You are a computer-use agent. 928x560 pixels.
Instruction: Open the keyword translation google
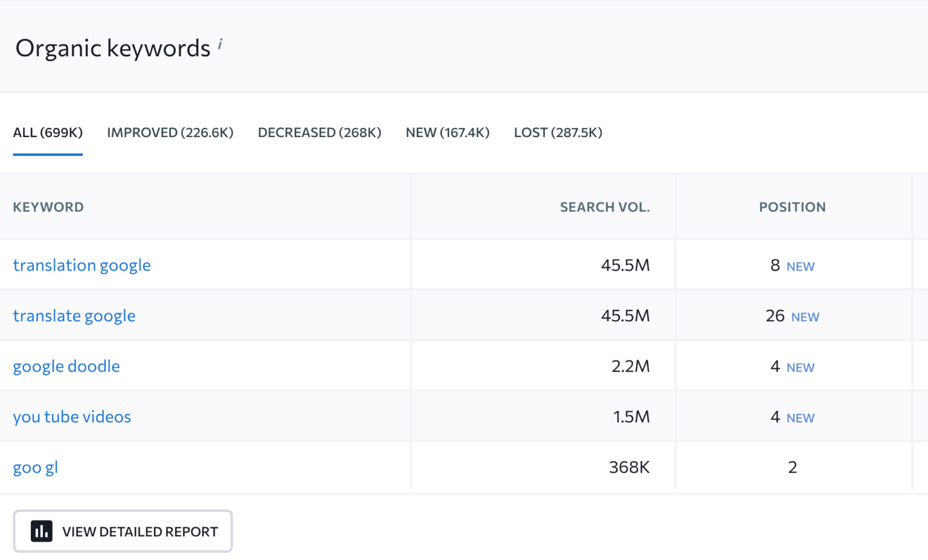[82, 265]
